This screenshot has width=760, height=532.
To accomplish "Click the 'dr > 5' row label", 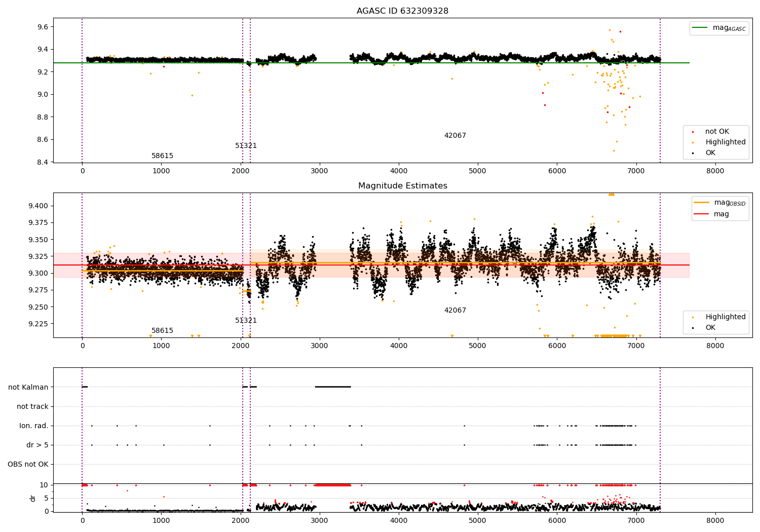I will click(x=37, y=445).
